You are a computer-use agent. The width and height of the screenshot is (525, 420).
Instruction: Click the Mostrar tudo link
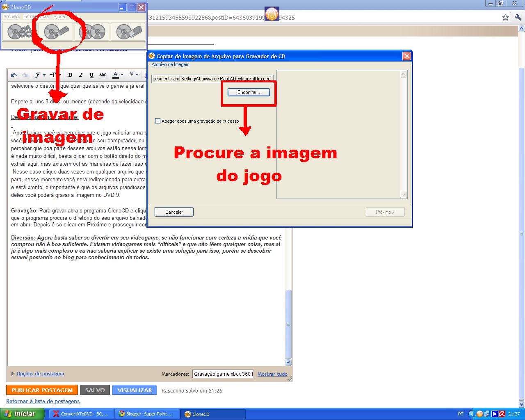tap(272, 374)
